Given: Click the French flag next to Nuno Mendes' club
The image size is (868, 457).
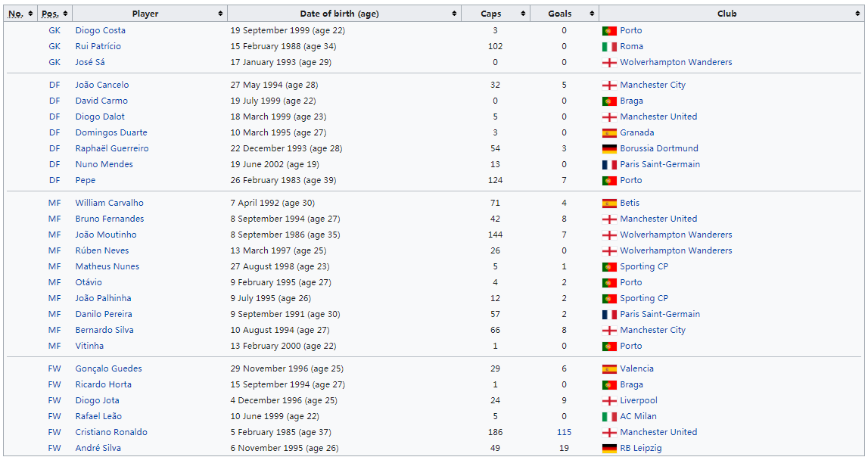Looking at the screenshot, I should [x=609, y=165].
